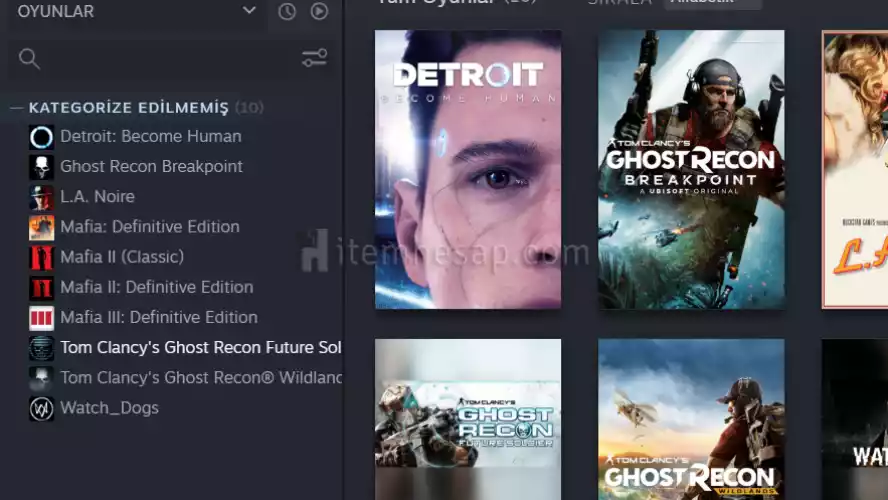Open Detroit: Become Human cover art
This screenshot has width=888, height=500.
(x=467, y=169)
